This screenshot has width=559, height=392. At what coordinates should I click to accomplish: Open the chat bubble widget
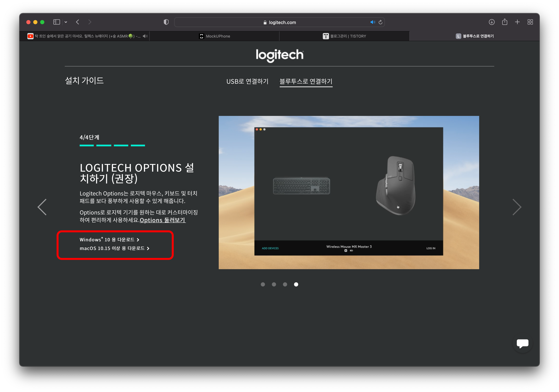522,343
